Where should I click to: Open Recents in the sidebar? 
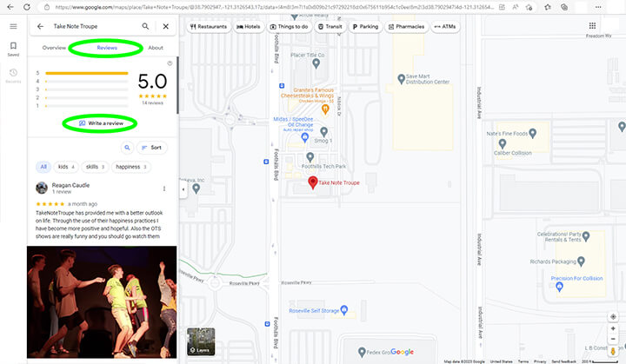pyautogui.click(x=13, y=76)
